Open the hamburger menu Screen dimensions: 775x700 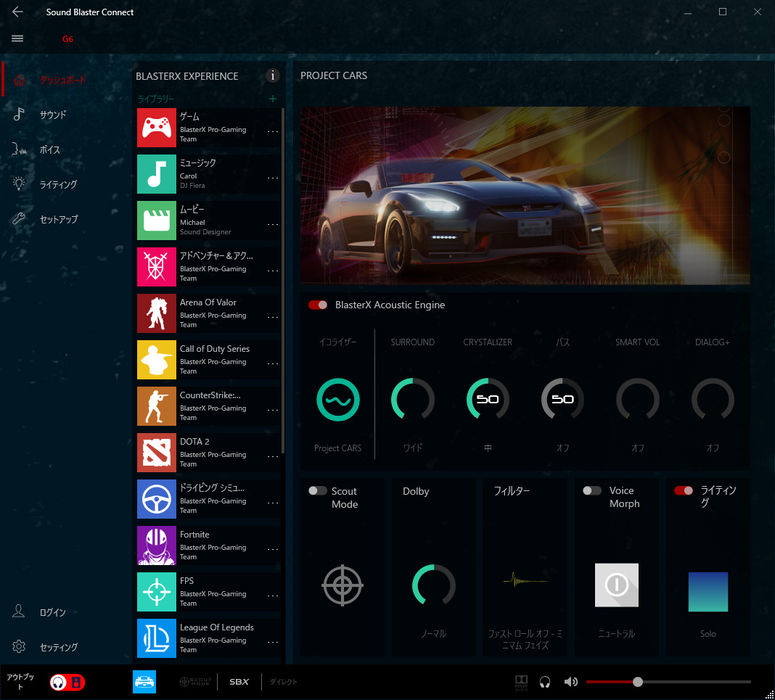pyautogui.click(x=17, y=38)
